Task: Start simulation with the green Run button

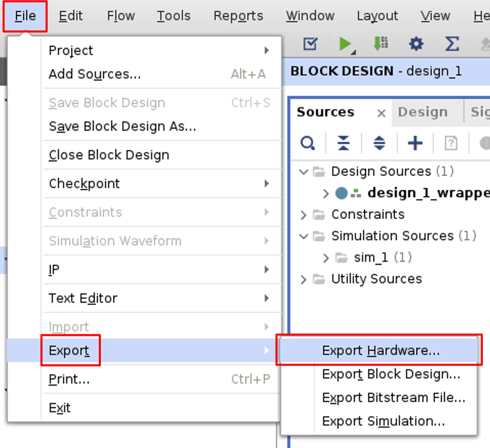Action: click(344, 44)
